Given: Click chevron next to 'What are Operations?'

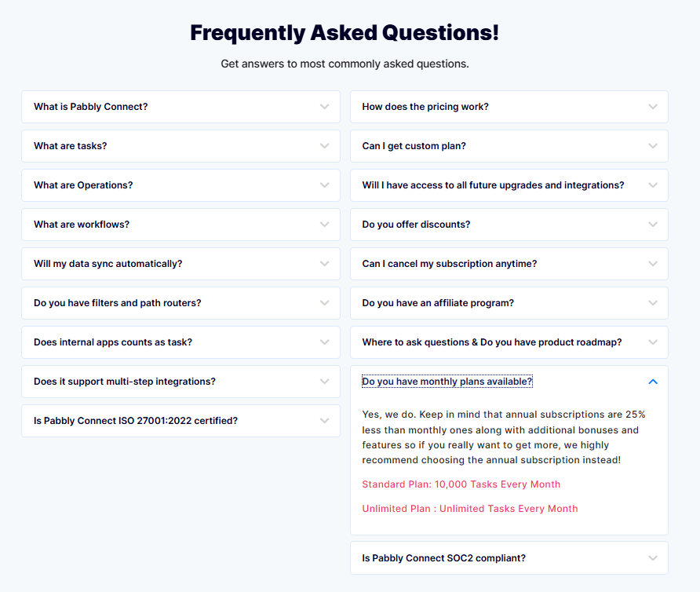Looking at the screenshot, I should [x=324, y=185].
